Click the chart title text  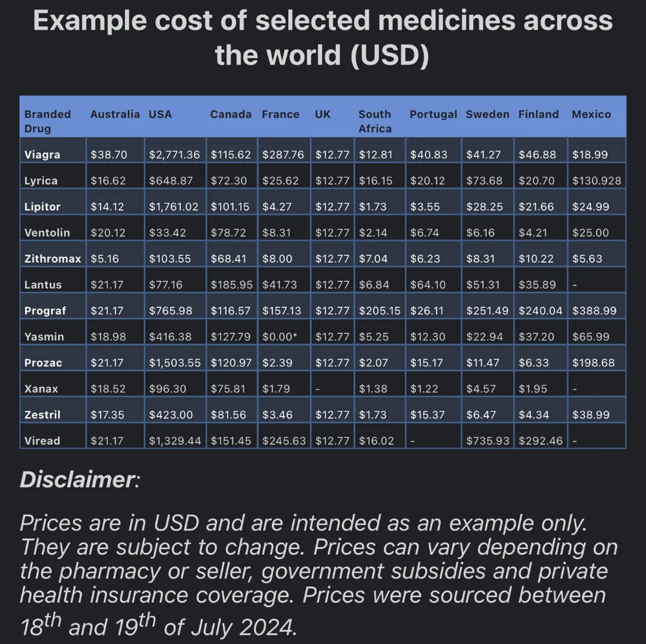(x=323, y=37)
